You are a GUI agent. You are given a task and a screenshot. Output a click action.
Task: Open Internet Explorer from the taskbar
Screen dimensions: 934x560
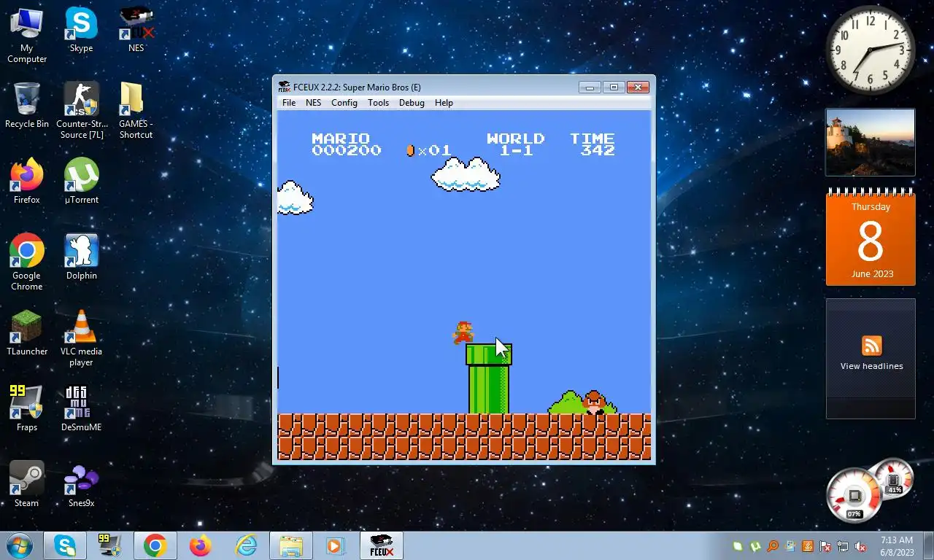tap(245, 545)
